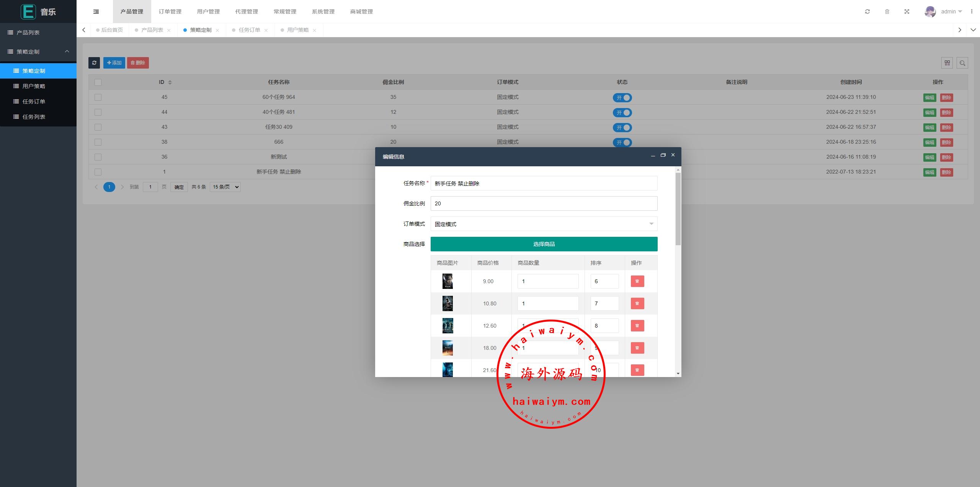This screenshot has height=487, width=980.
Task: Click the refresh icon in top header
Action: [867, 11]
